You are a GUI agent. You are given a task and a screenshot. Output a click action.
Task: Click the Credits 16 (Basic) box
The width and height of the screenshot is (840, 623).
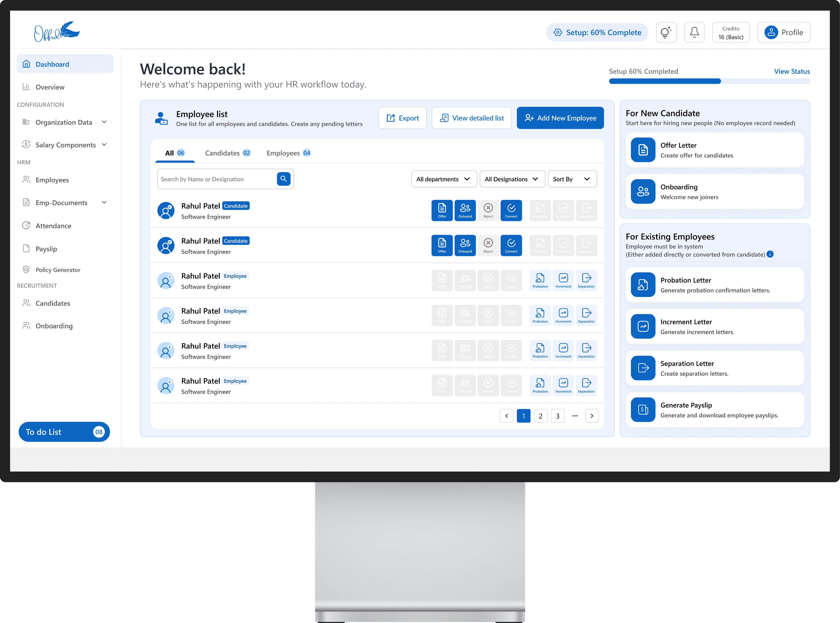[x=731, y=32]
